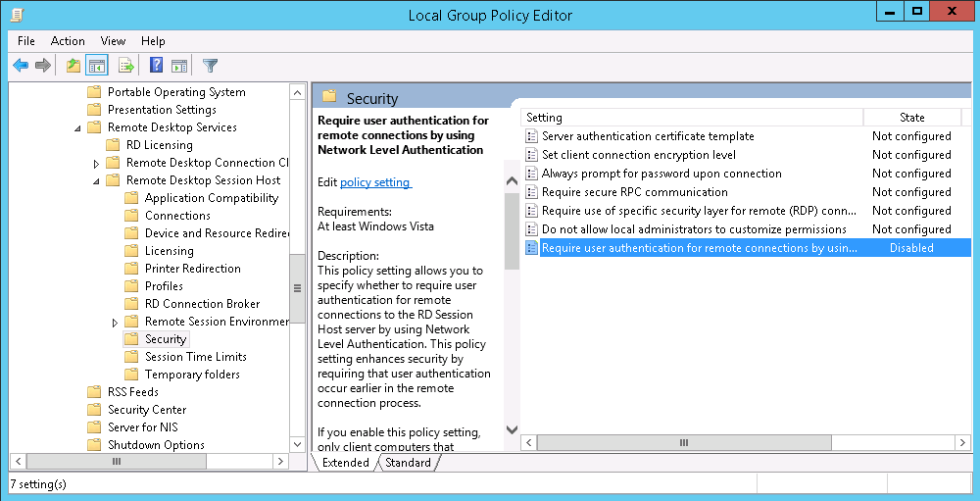Open the View menu
980x501 pixels.
click(113, 41)
